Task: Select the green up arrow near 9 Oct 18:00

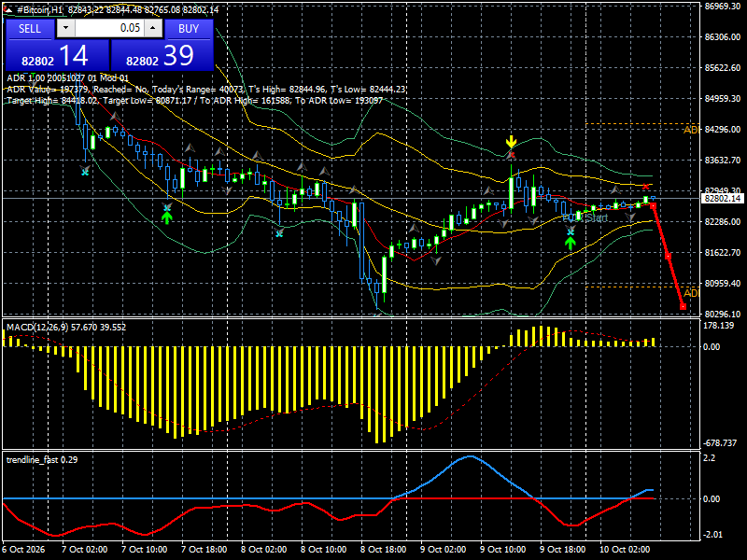Action: (571, 243)
